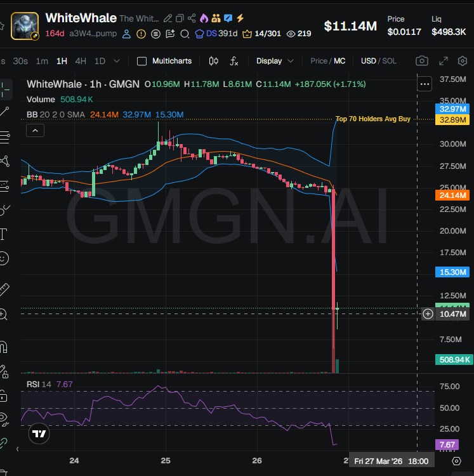This screenshot has width=474, height=476.
Task: Open the share icon in the header
Action: pos(192,18)
